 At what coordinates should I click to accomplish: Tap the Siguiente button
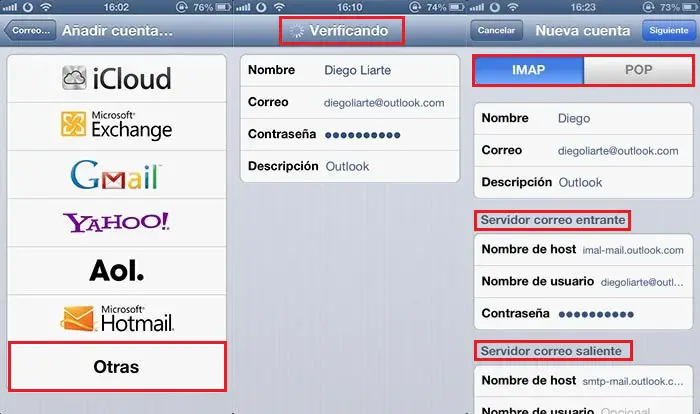point(668,30)
